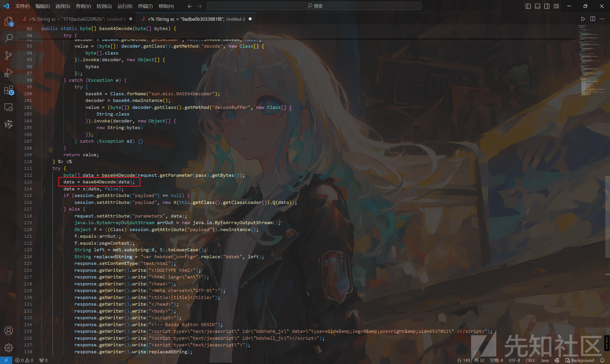The height and width of the screenshot is (364, 610).
Task: Open the Explorer view in activity bar
Action: click(x=9, y=21)
